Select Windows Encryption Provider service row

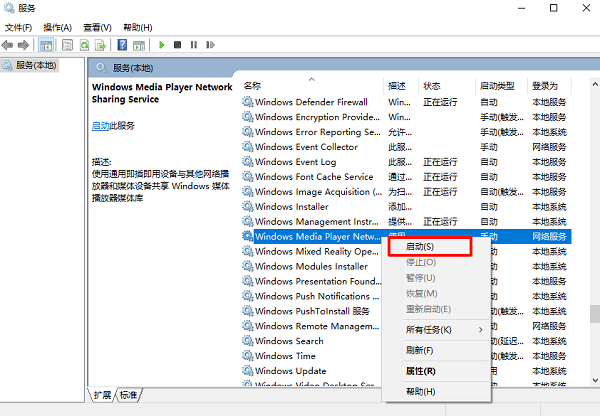pos(406,117)
